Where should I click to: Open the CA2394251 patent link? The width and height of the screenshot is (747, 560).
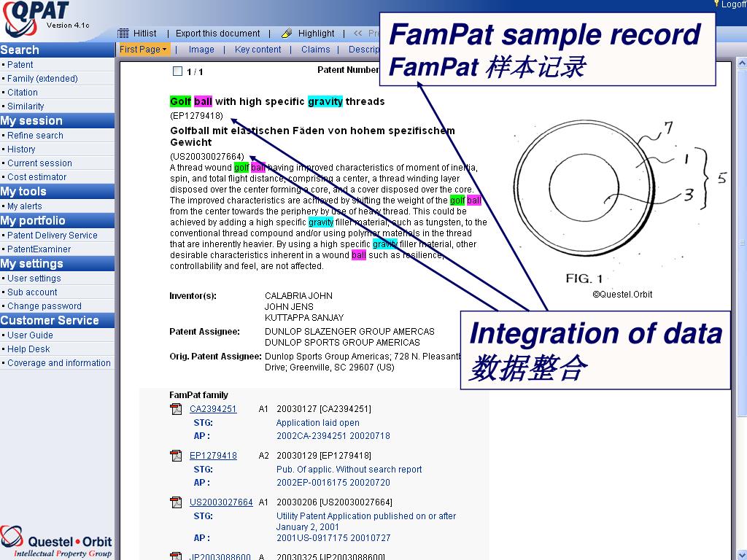pos(213,409)
